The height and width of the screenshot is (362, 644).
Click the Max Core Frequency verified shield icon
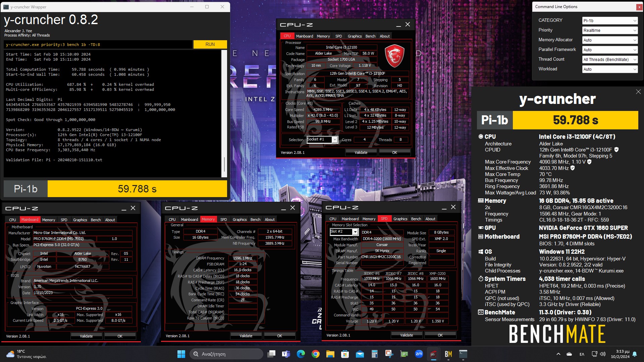pyautogui.click(x=589, y=162)
